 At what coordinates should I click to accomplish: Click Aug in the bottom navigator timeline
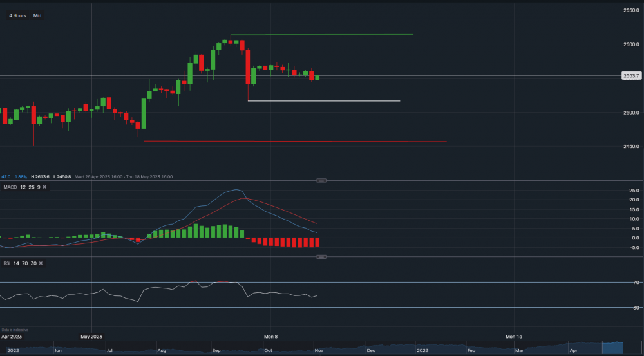click(161, 351)
